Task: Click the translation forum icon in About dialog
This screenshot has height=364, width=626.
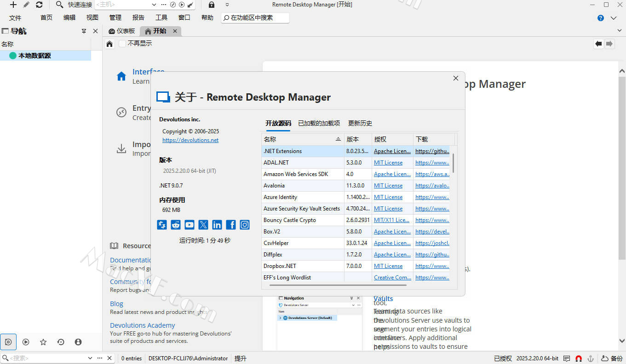Action: click(x=162, y=225)
